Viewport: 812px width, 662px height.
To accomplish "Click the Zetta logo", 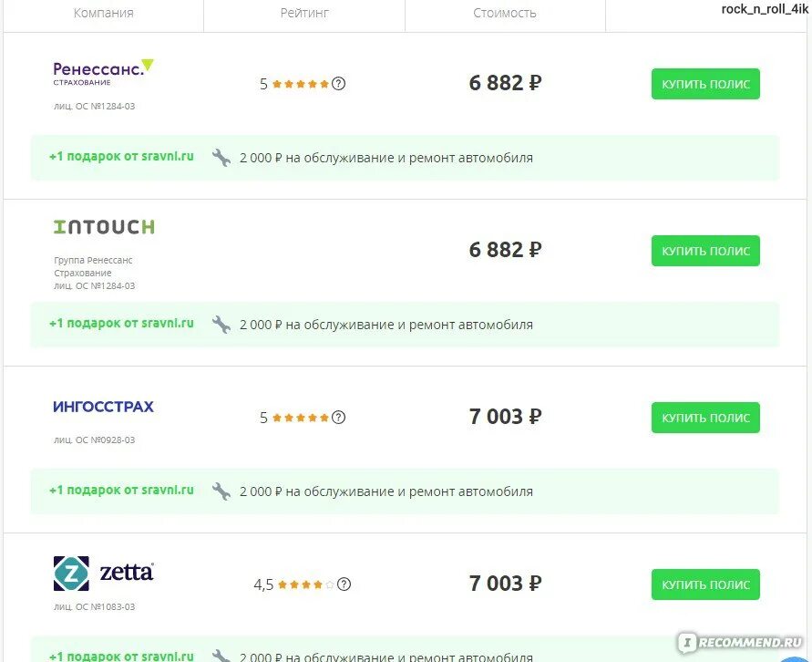I will [x=104, y=574].
